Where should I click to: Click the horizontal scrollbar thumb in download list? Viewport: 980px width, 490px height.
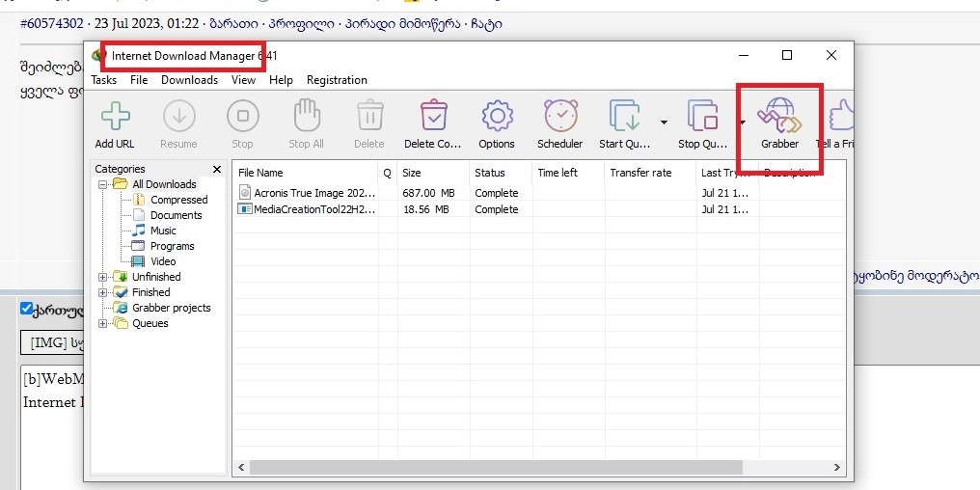tap(496, 468)
